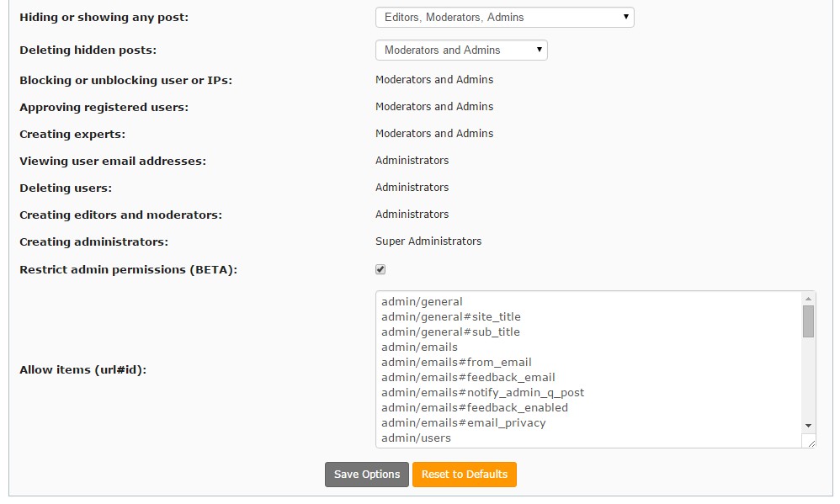Click the Allow items scrollbar thumb
The image size is (840, 504).
808,321
